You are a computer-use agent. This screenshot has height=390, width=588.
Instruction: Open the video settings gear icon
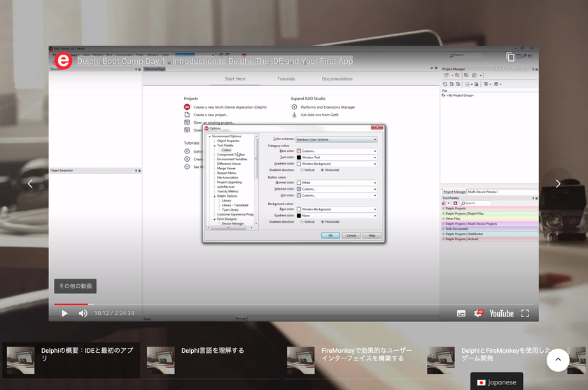pyautogui.click(x=478, y=313)
